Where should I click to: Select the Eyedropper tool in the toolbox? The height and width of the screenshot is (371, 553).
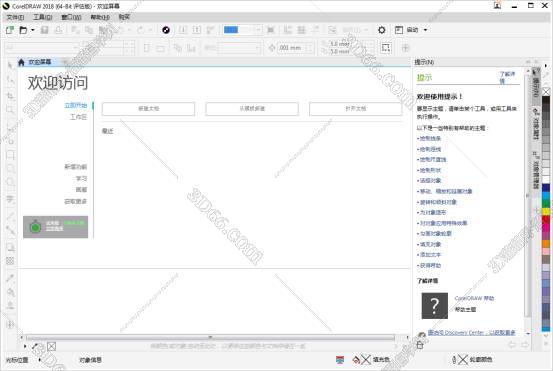[x=10, y=278]
